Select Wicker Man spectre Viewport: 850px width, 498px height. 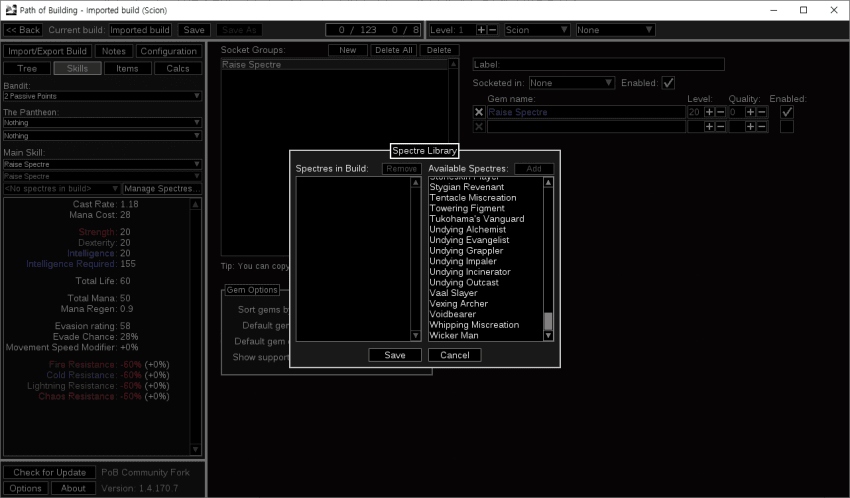(x=454, y=335)
